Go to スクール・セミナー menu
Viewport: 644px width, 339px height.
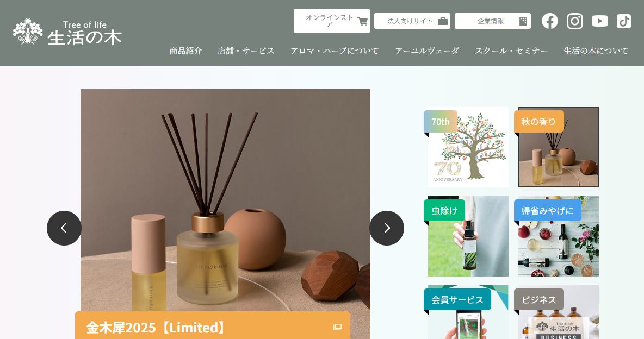511,51
